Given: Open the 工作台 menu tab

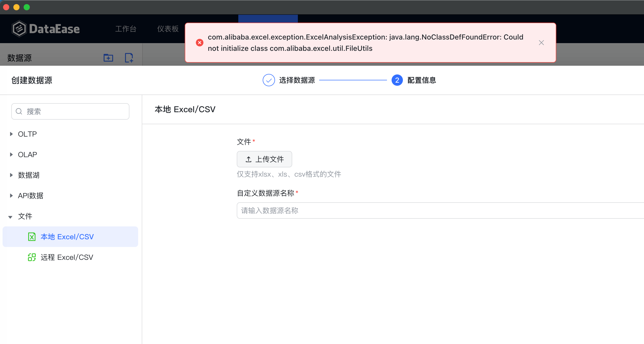Looking at the screenshot, I should (126, 29).
